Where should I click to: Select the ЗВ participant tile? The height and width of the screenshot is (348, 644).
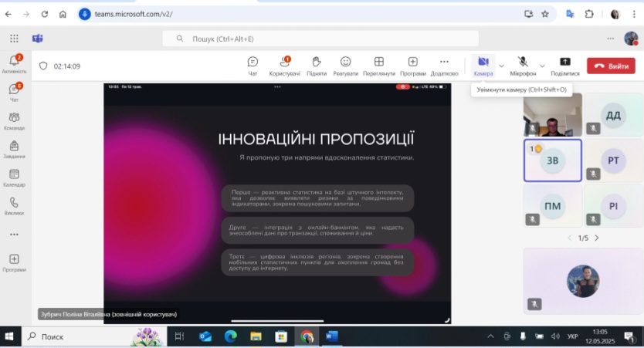point(552,160)
